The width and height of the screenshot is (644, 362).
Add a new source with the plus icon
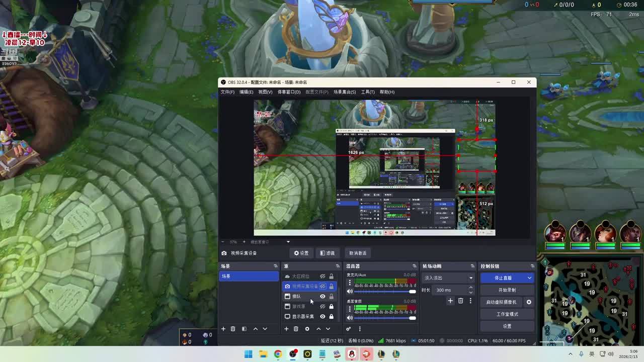[286, 329]
